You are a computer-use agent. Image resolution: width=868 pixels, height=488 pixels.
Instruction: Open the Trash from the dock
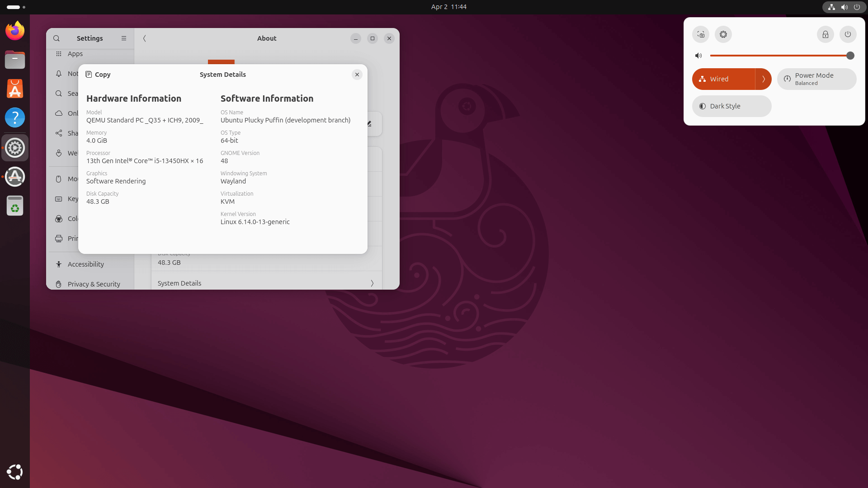tap(15, 206)
